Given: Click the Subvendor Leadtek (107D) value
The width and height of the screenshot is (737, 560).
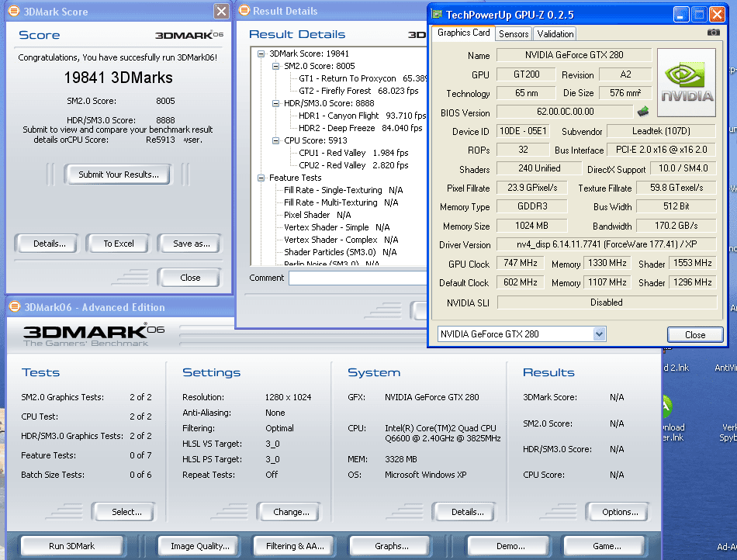Looking at the screenshot, I should point(661,130).
